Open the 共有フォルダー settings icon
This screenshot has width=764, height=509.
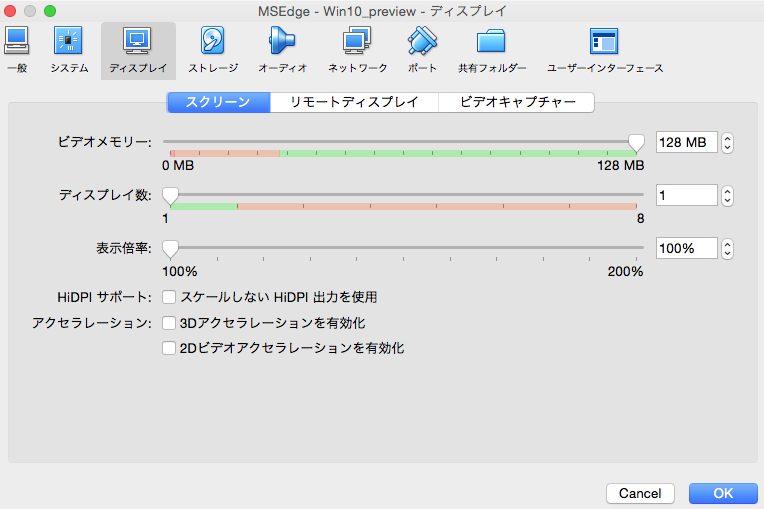[492, 50]
